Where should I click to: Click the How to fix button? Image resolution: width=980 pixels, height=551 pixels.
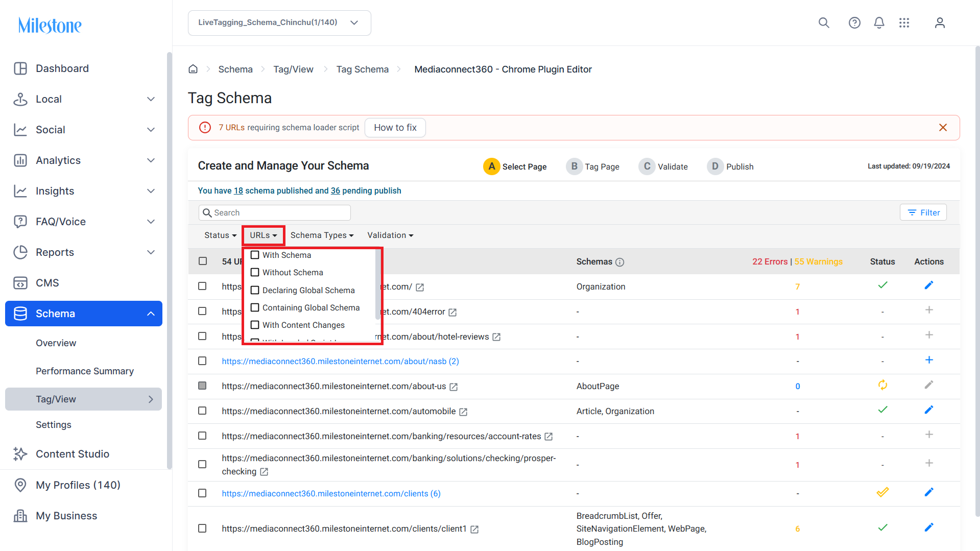[395, 128]
